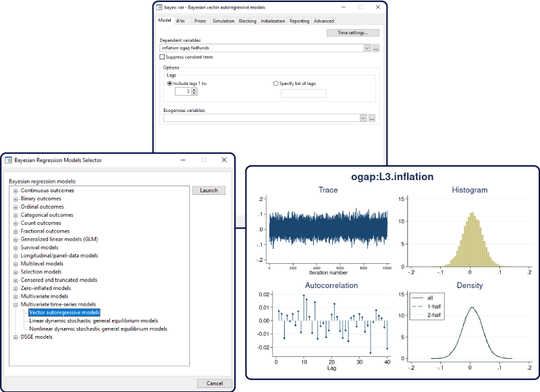The image size is (540, 392).
Task: Click the Cancel button on the selector
Action: tap(214, 383)
